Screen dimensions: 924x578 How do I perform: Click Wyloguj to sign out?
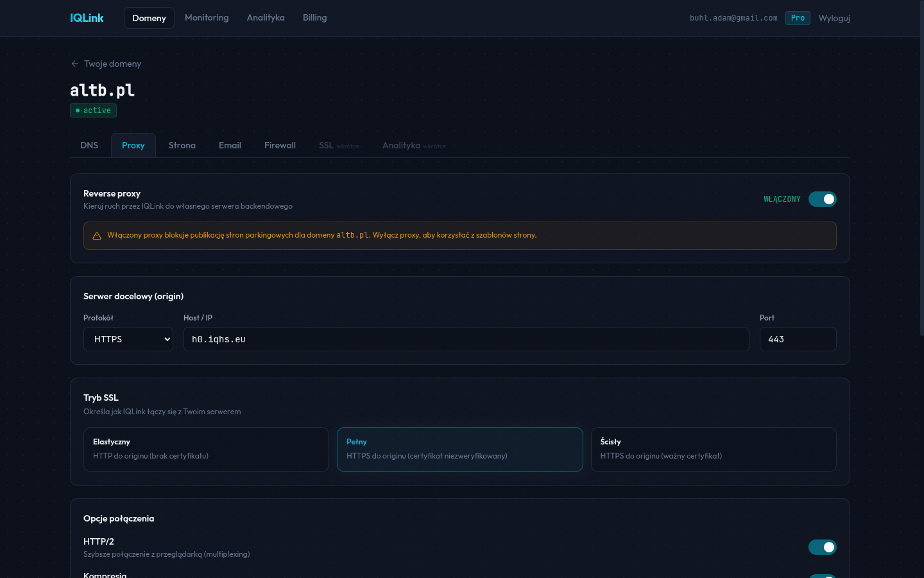pos(834,17)
